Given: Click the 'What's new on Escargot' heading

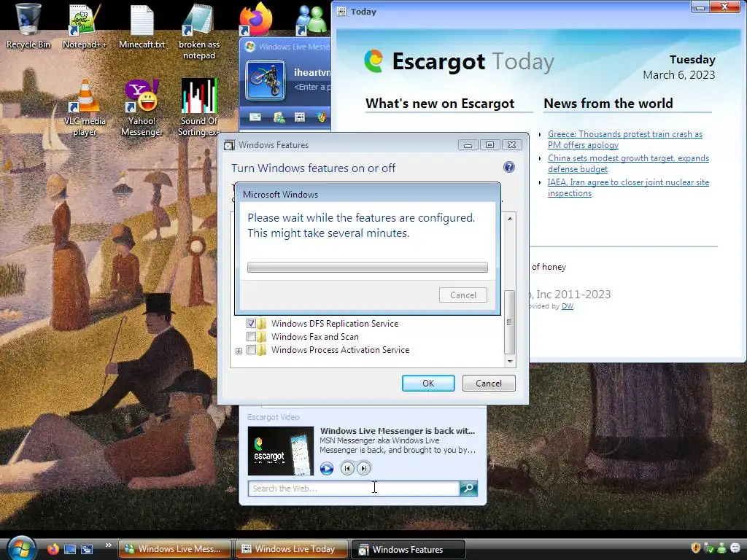Looking at the screenshot, I should tap(440, 104).
